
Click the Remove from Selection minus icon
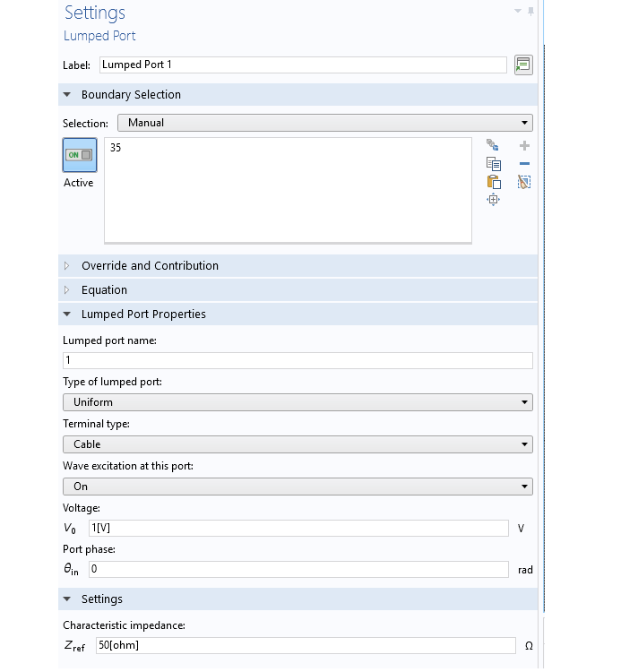pos(524,164)
